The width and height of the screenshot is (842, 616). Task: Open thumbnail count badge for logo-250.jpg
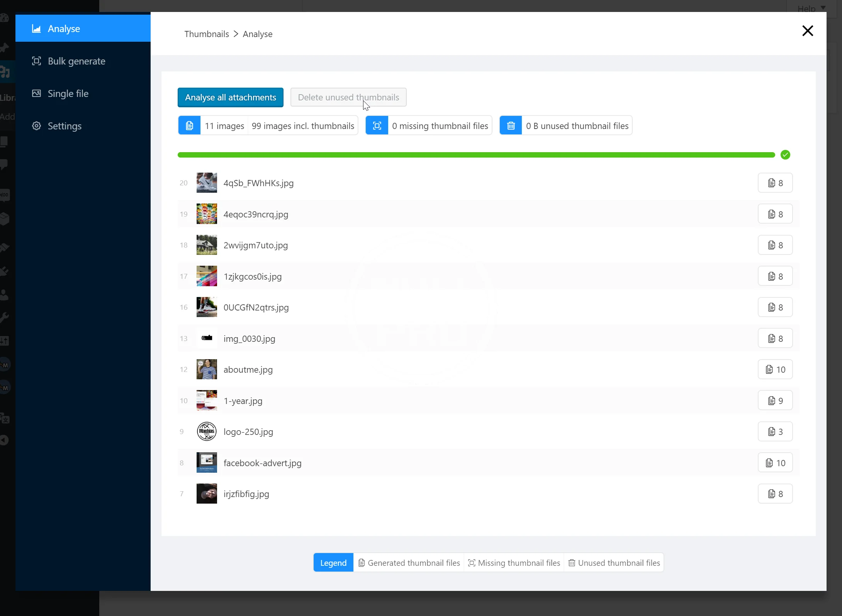775,432
